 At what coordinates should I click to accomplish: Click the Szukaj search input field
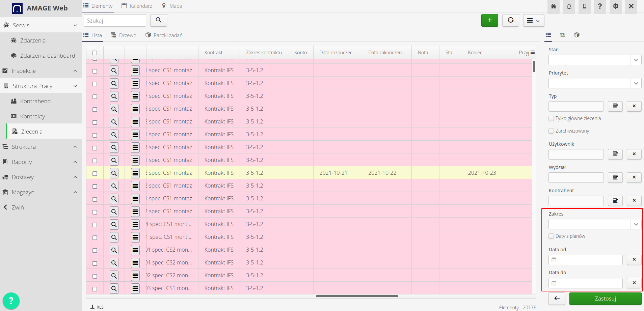115,20
